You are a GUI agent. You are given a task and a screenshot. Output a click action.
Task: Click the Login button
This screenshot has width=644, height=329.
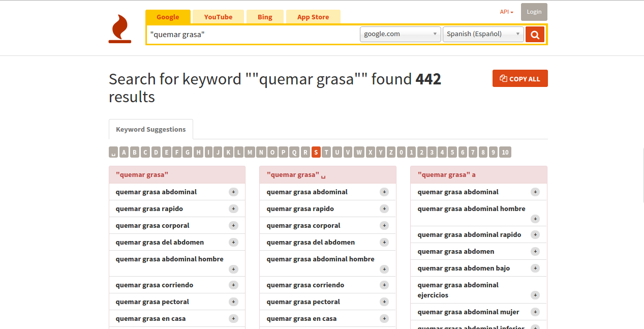tap(534, 12)
